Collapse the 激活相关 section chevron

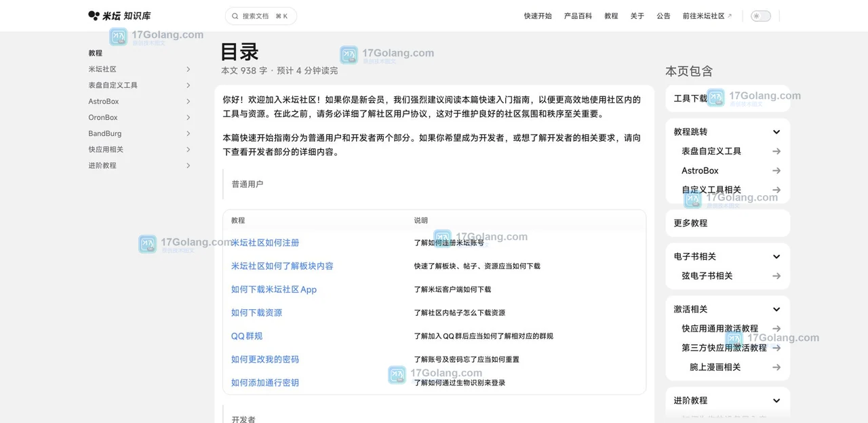click(x=776, y=309)
